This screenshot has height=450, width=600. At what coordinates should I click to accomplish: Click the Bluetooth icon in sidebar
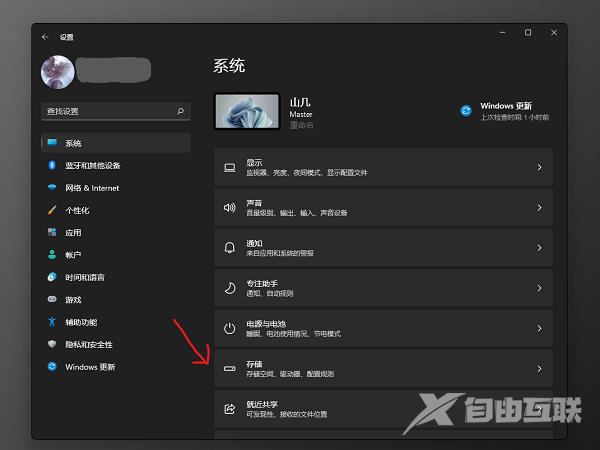[52, 165]
